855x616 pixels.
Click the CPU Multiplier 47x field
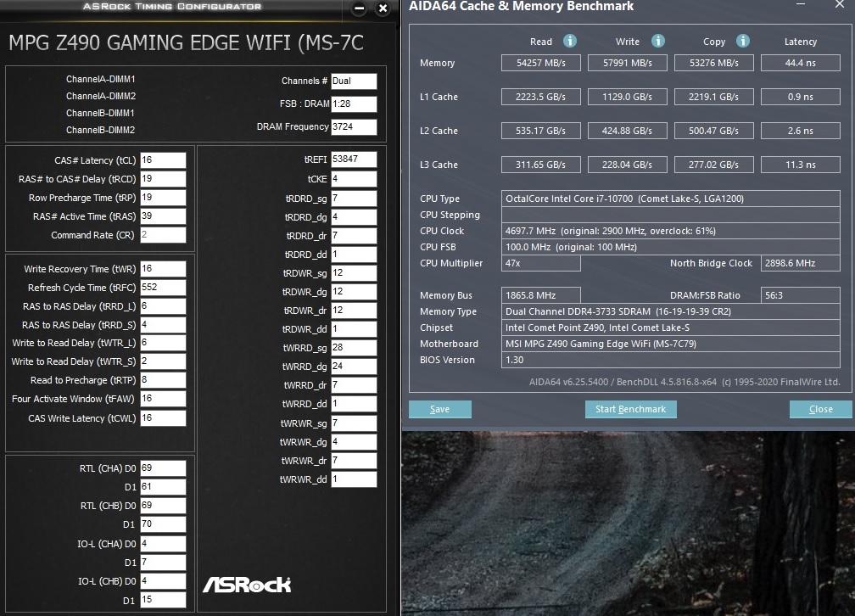click(541, 263)
